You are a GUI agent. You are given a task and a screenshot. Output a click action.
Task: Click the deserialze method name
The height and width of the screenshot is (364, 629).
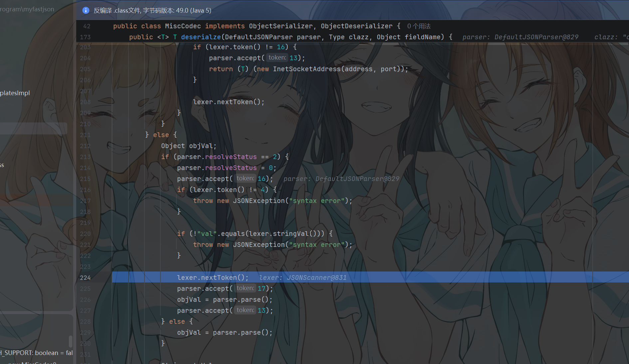(x=201, y=37)
